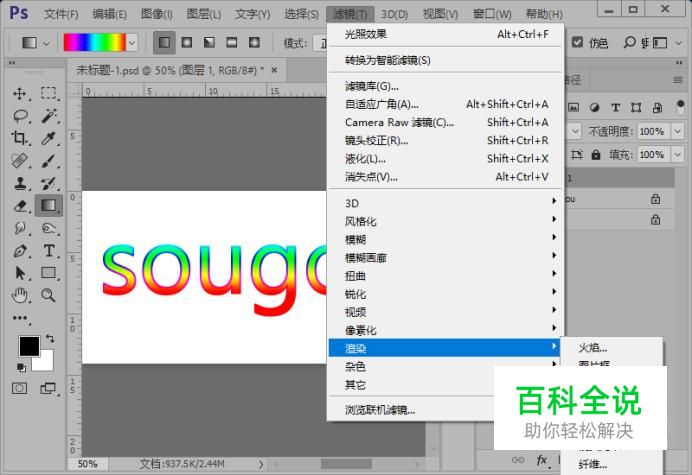Open the search icon in options bar
692x475 pixels.
(629, 42)
